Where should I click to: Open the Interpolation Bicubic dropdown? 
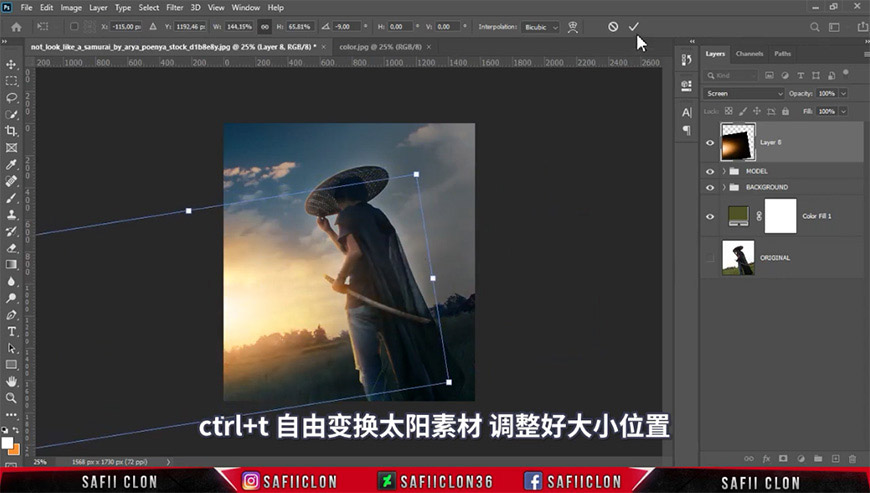(540, 27)
